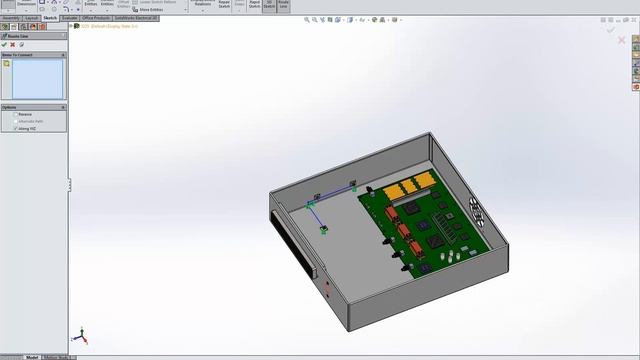Select the sketch fillet tool icon
The image size is (640, 360).
click(66, 9)
